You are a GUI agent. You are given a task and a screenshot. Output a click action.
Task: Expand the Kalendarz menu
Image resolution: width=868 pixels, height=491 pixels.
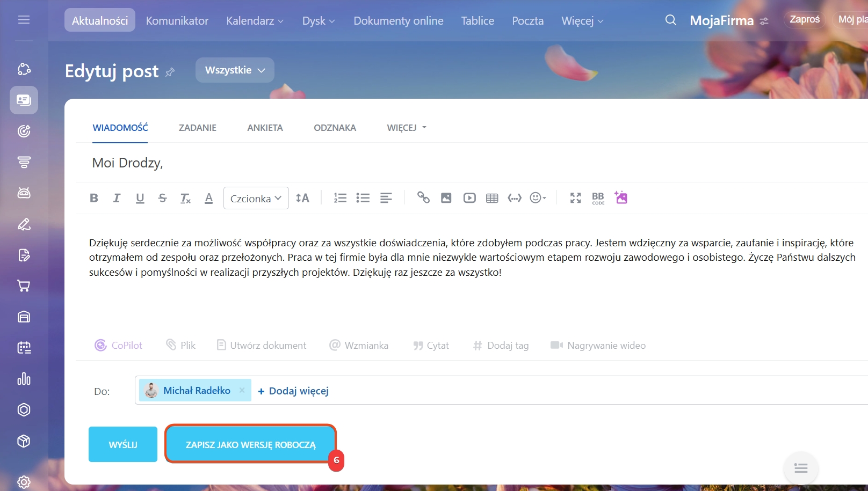255,21
